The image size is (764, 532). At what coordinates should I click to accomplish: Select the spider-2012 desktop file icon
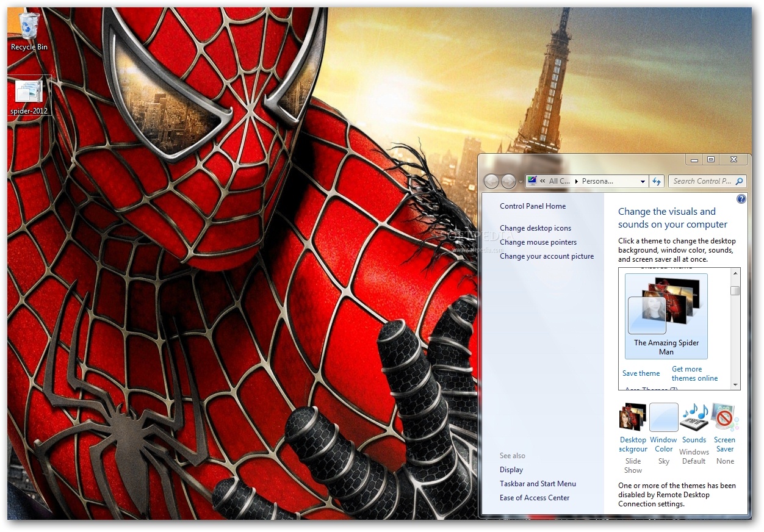[x=29, y=96]
